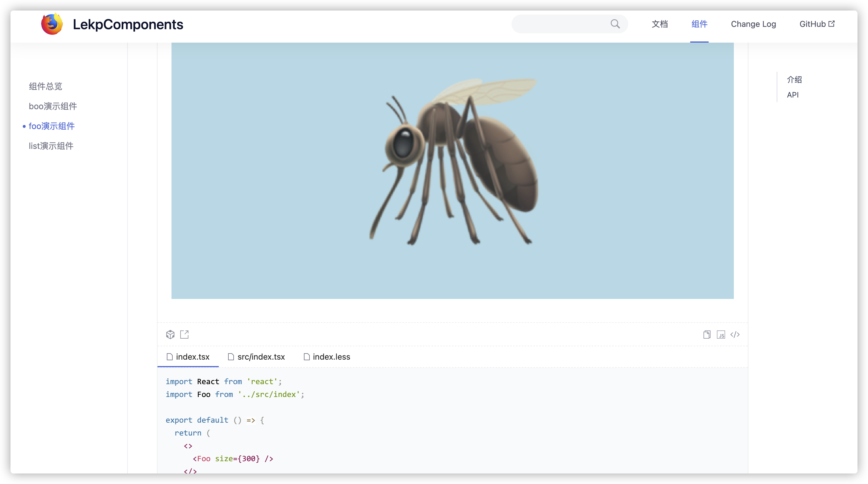
Task: Go to 组件总览 in sidebar
Action: point(45,86)
